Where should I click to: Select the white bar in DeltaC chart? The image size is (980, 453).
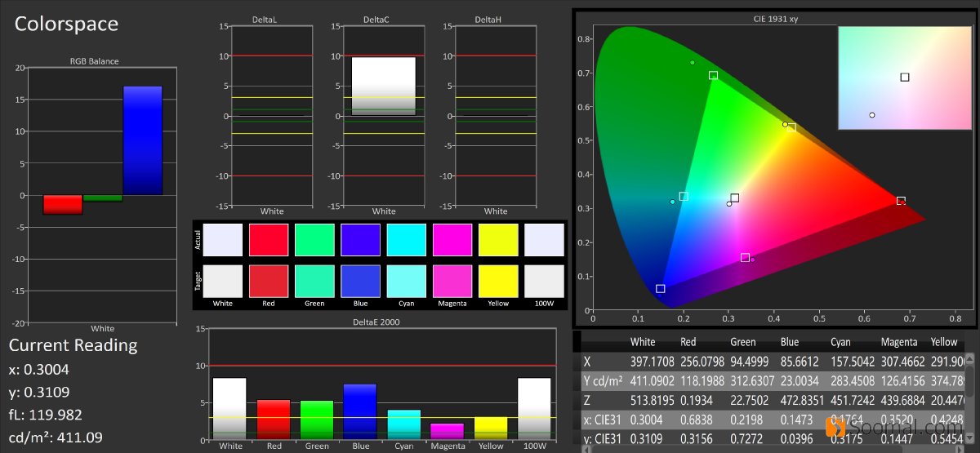(383, 86)
